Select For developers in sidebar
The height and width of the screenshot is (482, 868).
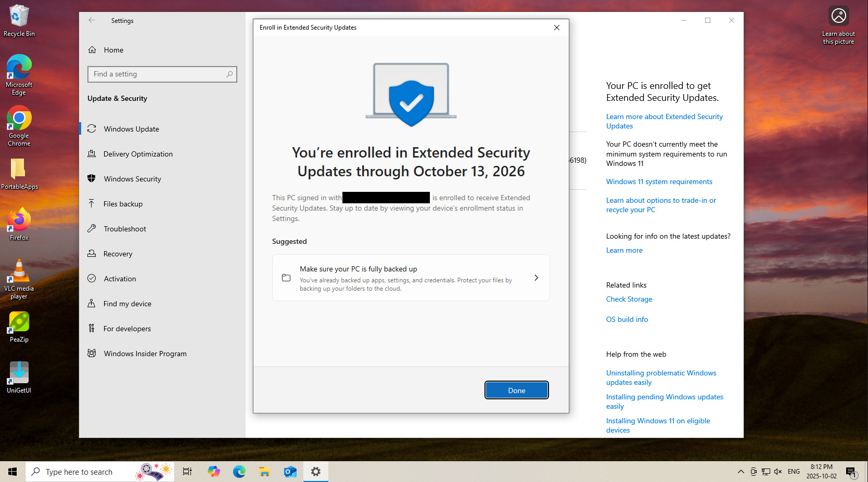click(x=162, y=329)
